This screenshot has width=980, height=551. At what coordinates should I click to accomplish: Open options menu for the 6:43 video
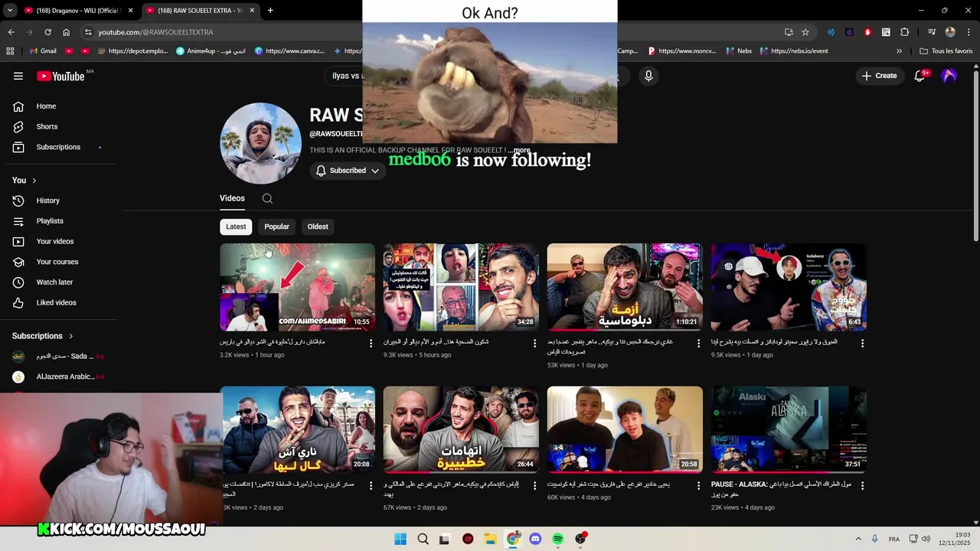tap(862, 344)
